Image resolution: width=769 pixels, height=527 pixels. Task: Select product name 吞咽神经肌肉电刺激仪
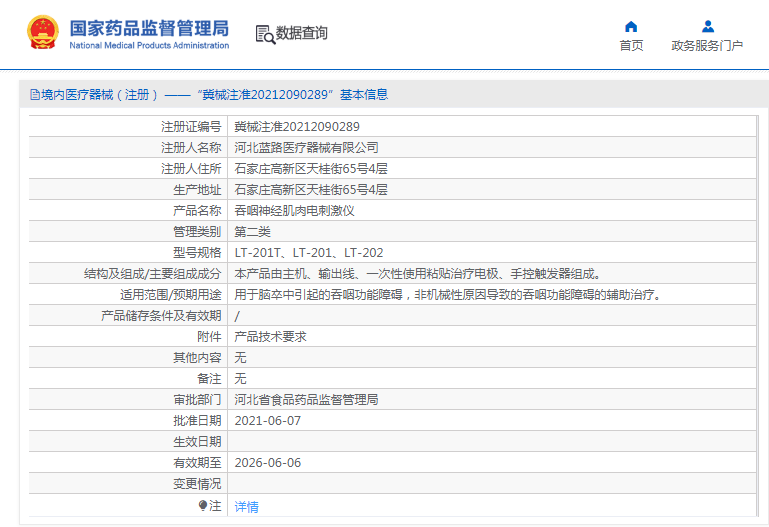click(x=294, y=211)
